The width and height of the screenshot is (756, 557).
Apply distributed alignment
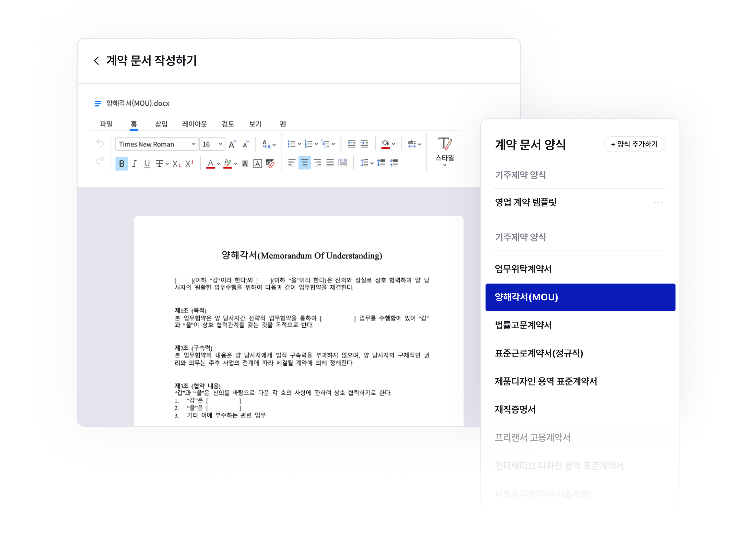pyautogui.click(x=343, y=163)
